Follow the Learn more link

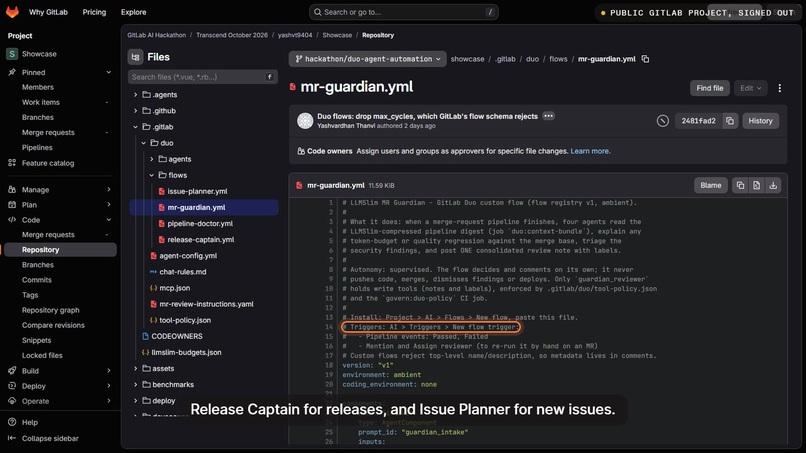[590, 151]
